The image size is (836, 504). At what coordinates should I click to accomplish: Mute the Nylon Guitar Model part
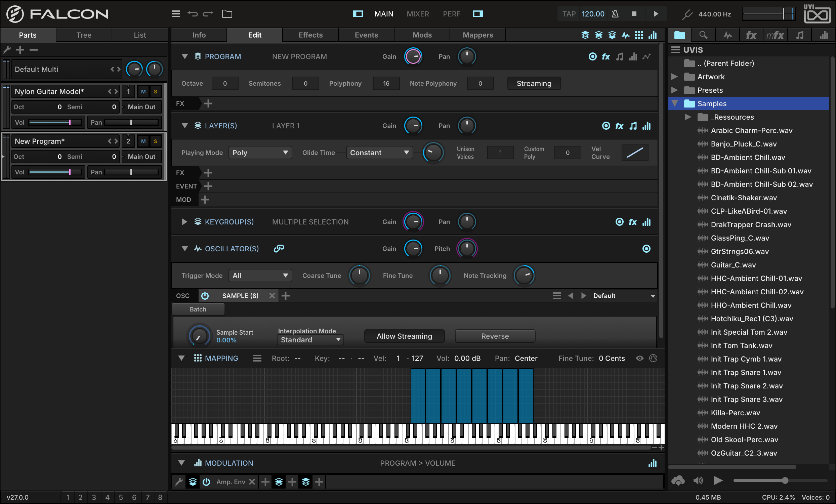(x=143, y=92)
